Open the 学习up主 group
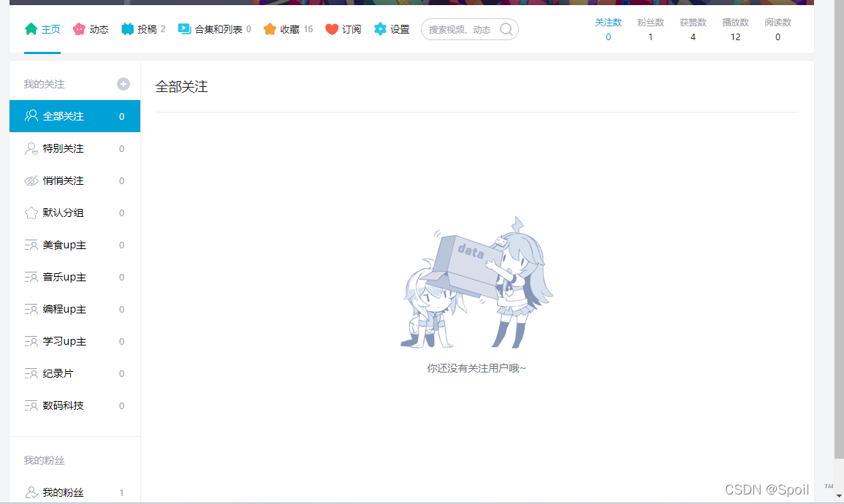 (x=75, y=342)
